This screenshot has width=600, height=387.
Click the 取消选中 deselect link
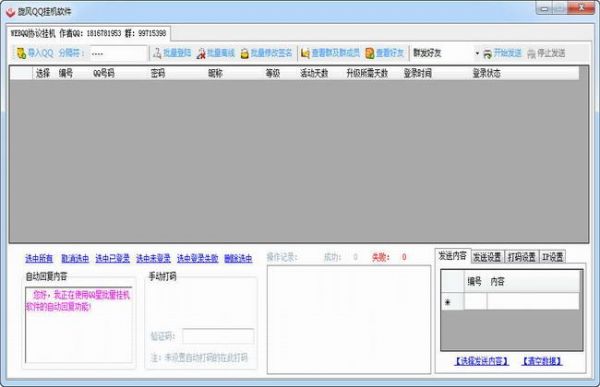click(75, 259)
